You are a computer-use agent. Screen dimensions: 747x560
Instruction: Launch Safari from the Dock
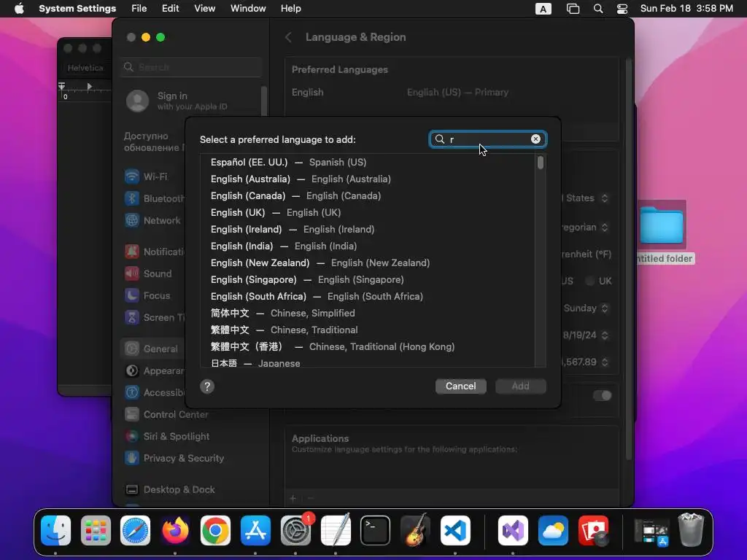[x=135, y=530]
